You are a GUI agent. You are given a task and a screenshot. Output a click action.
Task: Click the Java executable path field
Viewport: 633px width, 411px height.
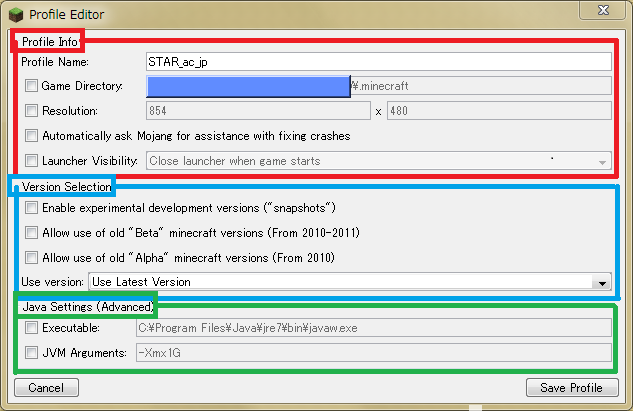pyautogui.click(x=372, y=327)
